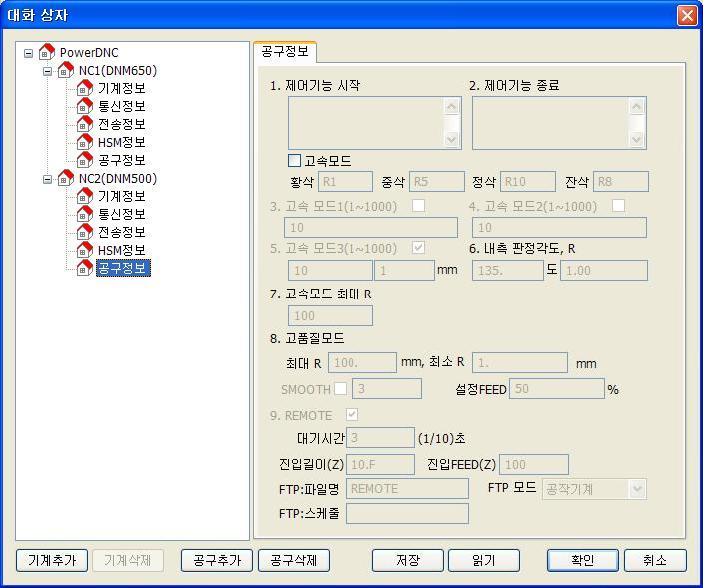Confirm with the 확인 button
This screenshot has width=703, height=588.
pyautogui.click(x=583, y=560)
